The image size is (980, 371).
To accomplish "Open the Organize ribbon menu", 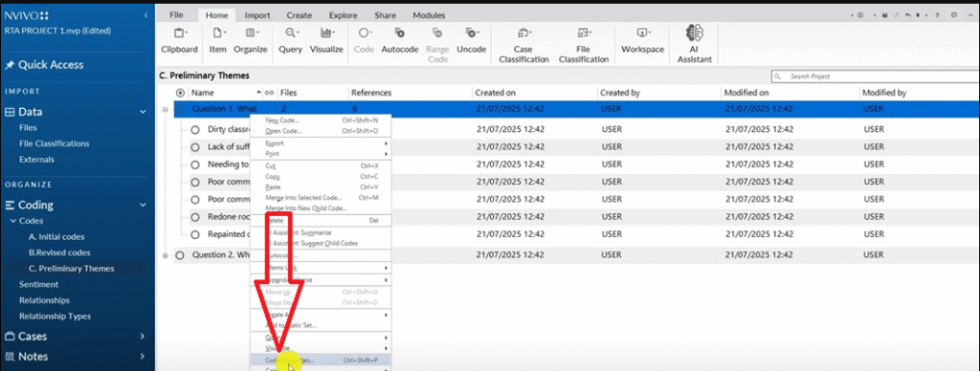I will point(251,40).
